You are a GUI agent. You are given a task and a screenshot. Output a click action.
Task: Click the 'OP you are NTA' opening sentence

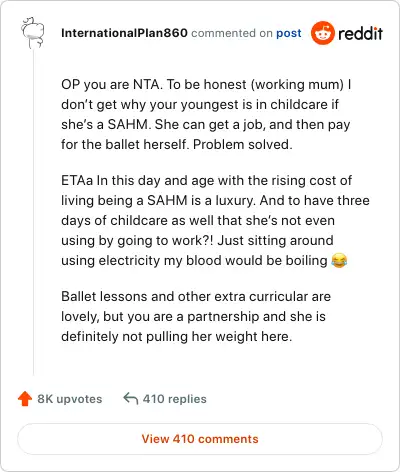point(112,84)
